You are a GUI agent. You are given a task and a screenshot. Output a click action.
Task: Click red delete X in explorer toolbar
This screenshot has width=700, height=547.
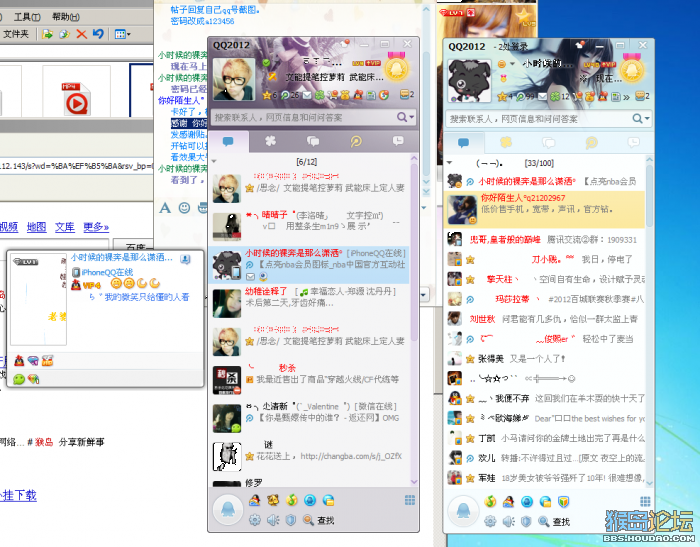[x=81, y=34]
